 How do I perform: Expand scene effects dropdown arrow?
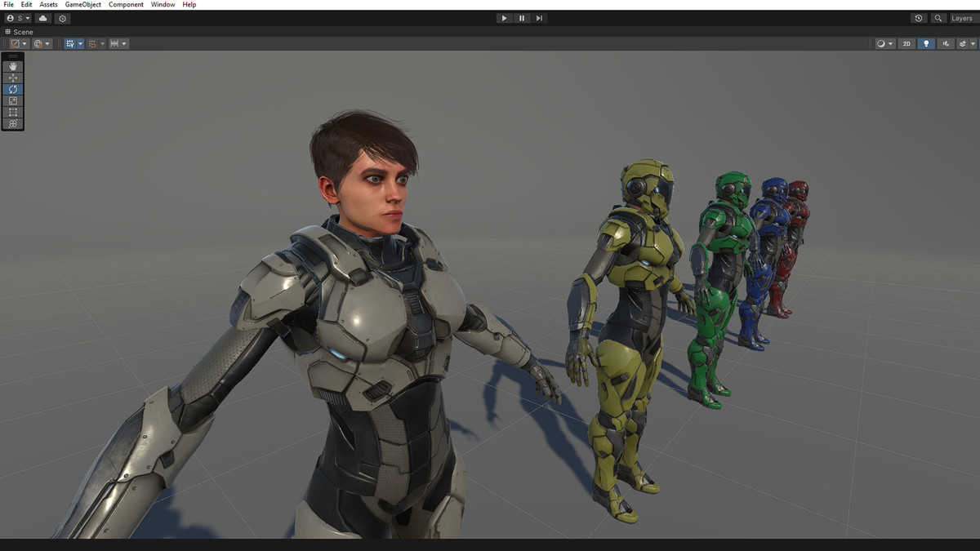973,43
